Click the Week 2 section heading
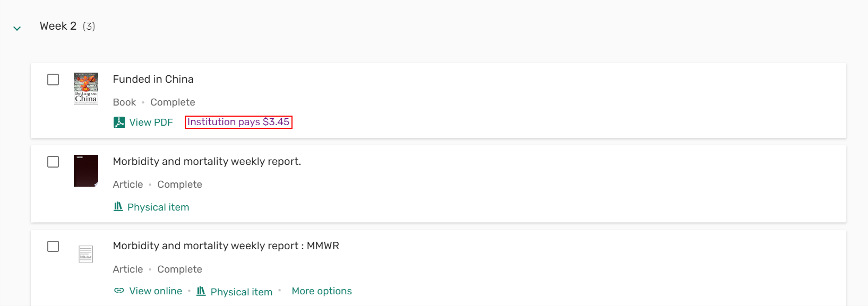Screen dimensions: 868x306 pyautogui.click(x=58, y=26)
